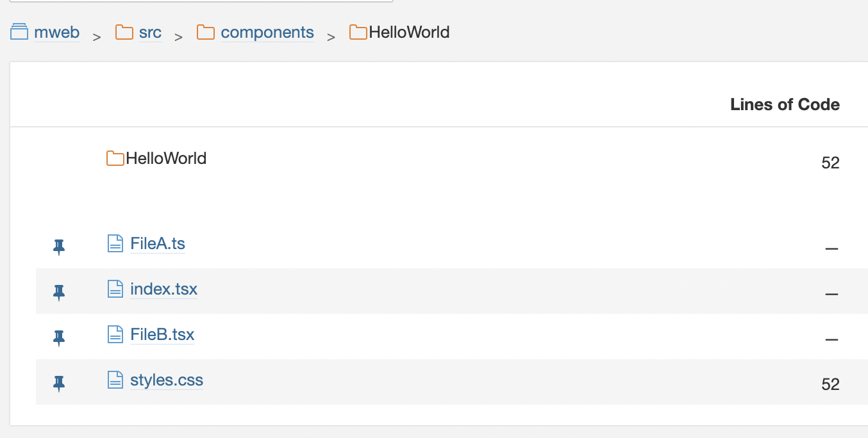Click the FileB.tsx file icon
Image resolution: width=868 pixels, height=438 pixels.
115,334
